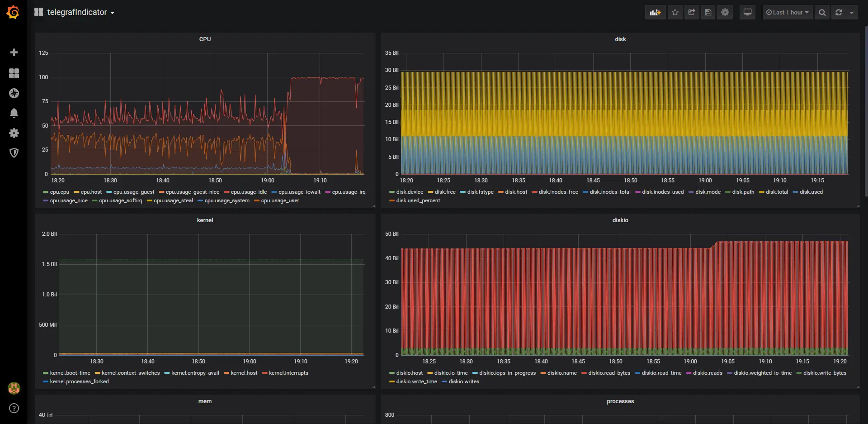Open the CPU panel title menu
Viewport: 868px width, 424px height.
(205, 39)
